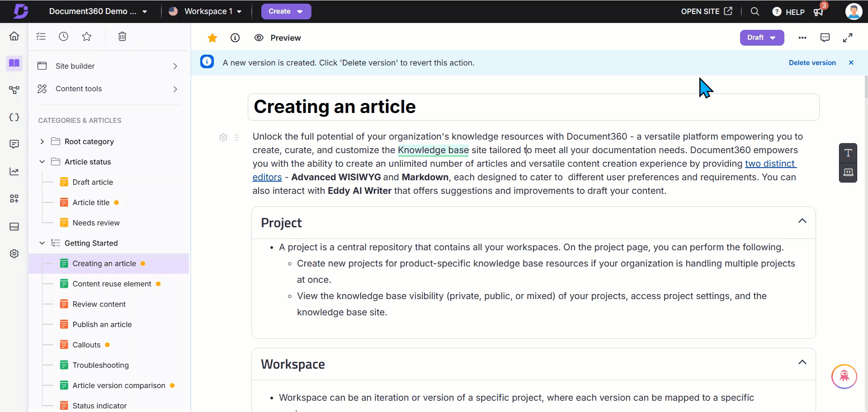Collapse the Project section
Viewport: 868px width, 412px height.
[x=802, y=221]
